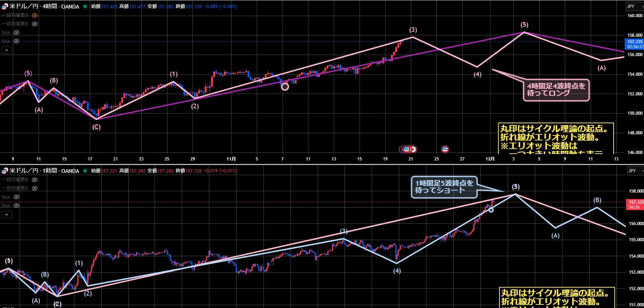Click the USD/JPY flag icon in the 1-hour chart
644x308 pixels.
(x=5, y=171)
